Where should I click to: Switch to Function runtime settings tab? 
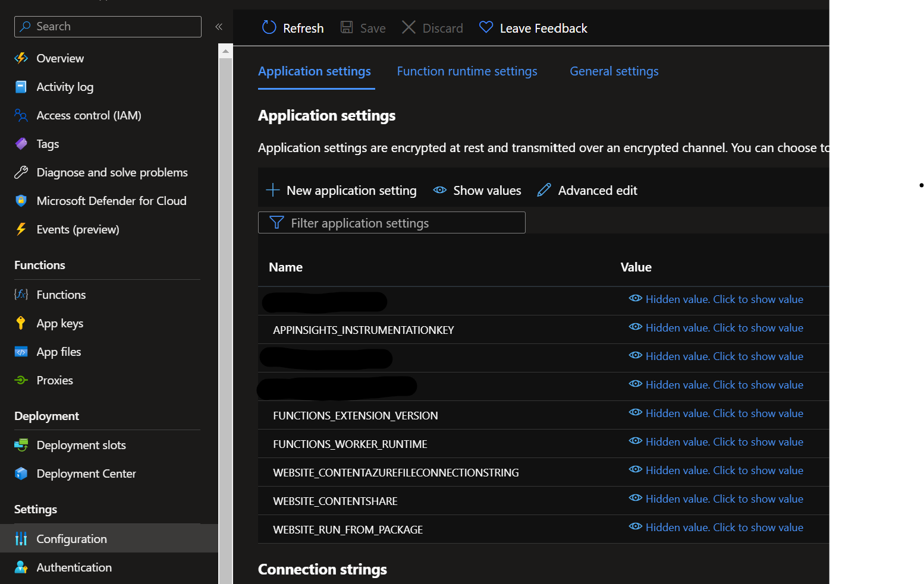[467, 71]
